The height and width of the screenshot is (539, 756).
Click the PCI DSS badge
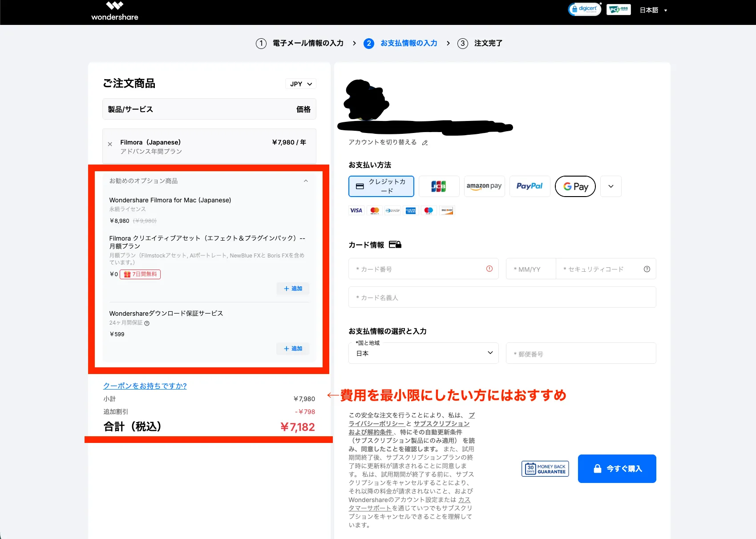[619, 9]
